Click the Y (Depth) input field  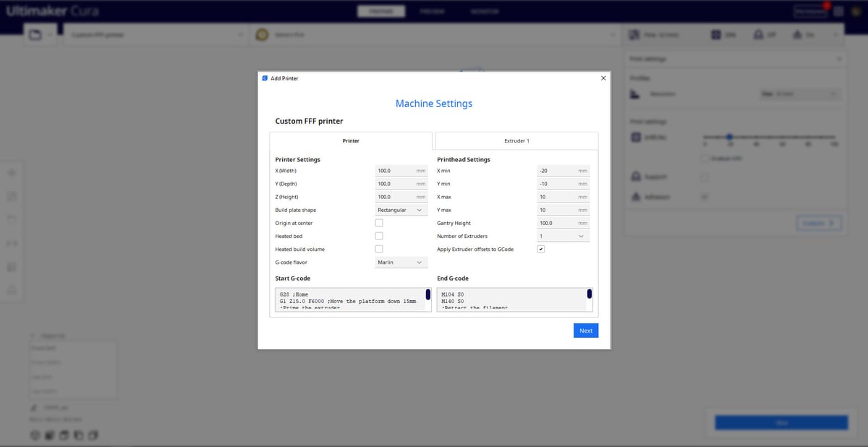401,184
